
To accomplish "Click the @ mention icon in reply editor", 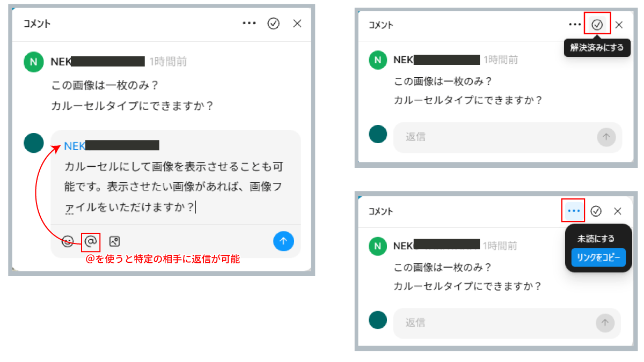I will pos(91,241).
